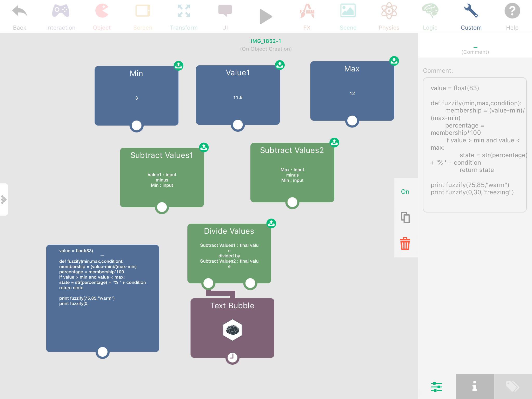
Task: Click export badge on Min block
Action: pyautogui.click(x=178, y=66)
